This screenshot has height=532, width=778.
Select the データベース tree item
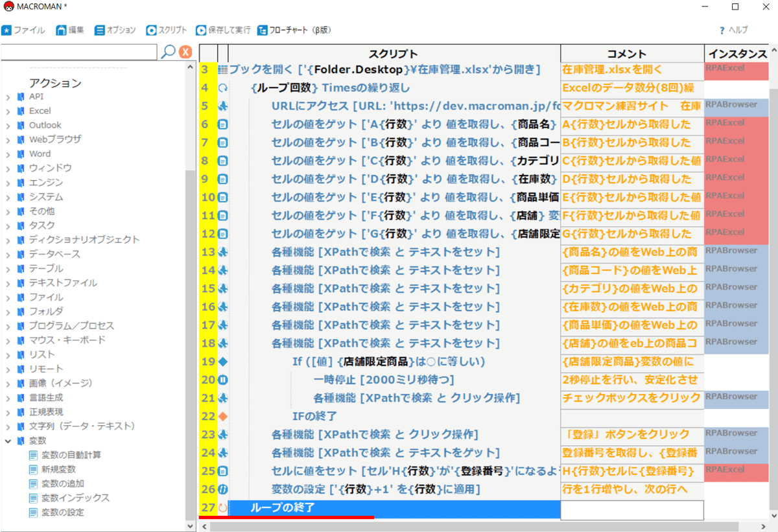point(54,254)
